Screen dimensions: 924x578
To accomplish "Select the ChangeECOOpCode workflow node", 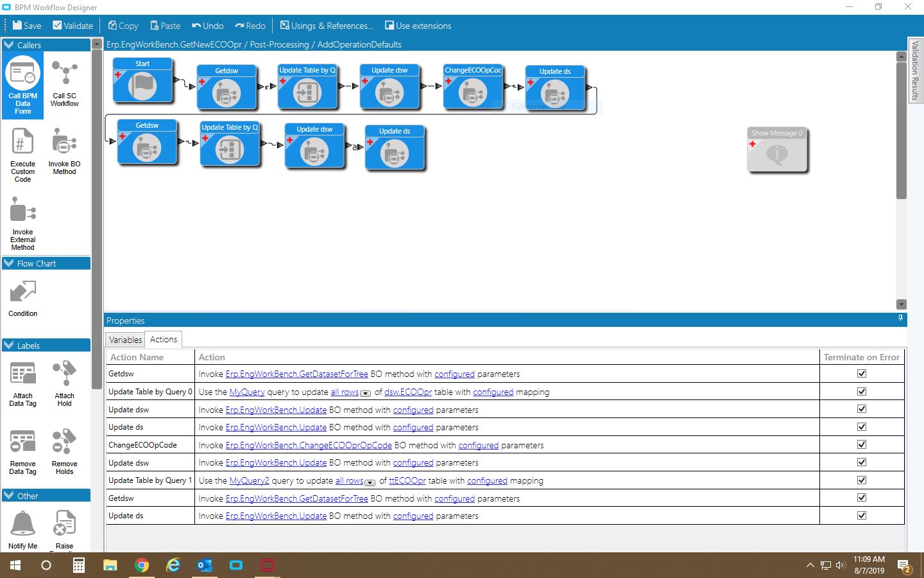I will pyautogui.click(x=473, y=86).
